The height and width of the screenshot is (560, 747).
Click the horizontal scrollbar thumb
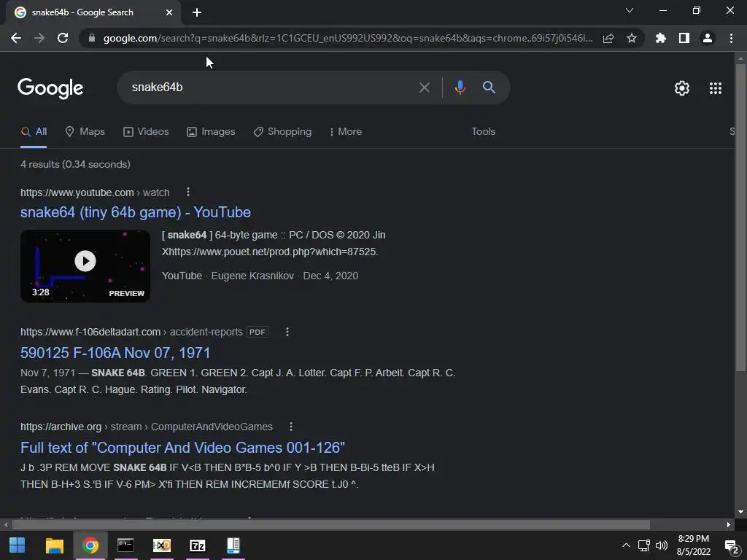(330, 525)
